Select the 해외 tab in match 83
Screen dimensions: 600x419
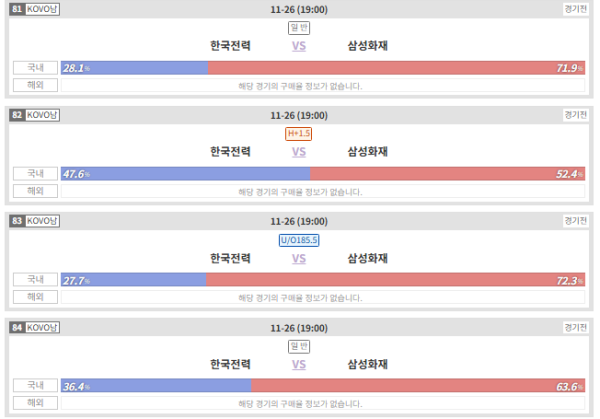point(35,297)
